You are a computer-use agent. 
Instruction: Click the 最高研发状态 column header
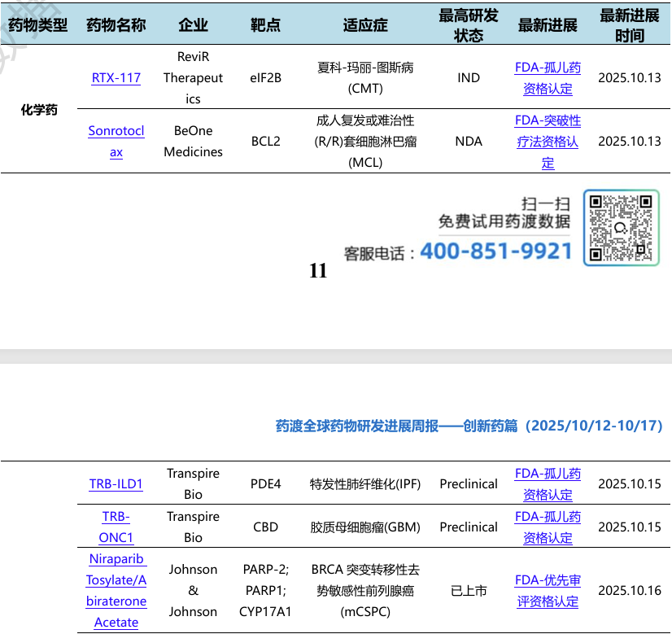coord(469,25)
